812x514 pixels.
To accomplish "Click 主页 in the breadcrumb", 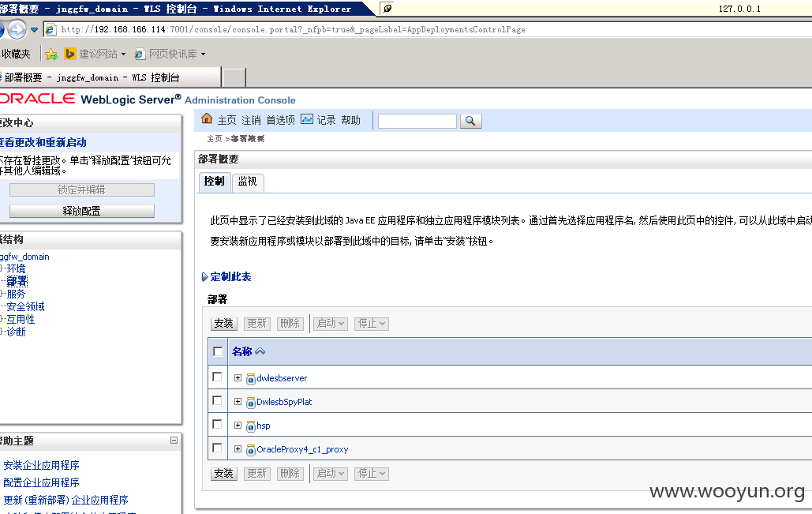I will (215, 139).
